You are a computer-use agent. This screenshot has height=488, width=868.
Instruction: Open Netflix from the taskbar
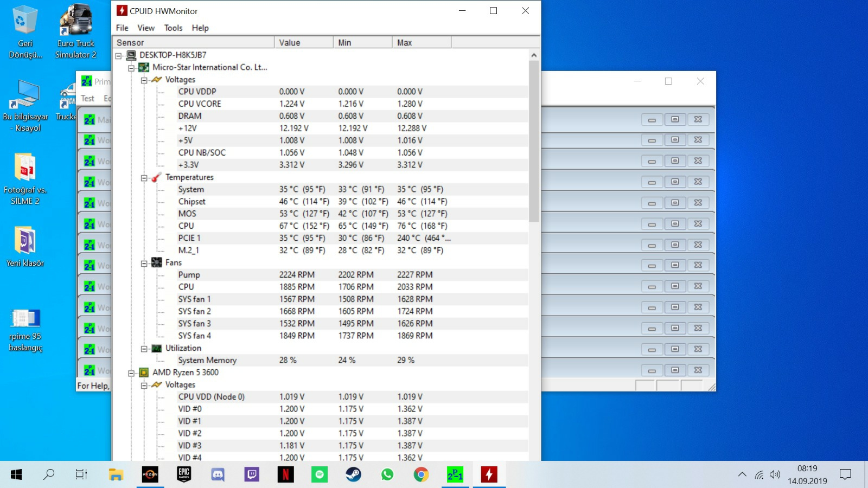(x=285, y=475)
